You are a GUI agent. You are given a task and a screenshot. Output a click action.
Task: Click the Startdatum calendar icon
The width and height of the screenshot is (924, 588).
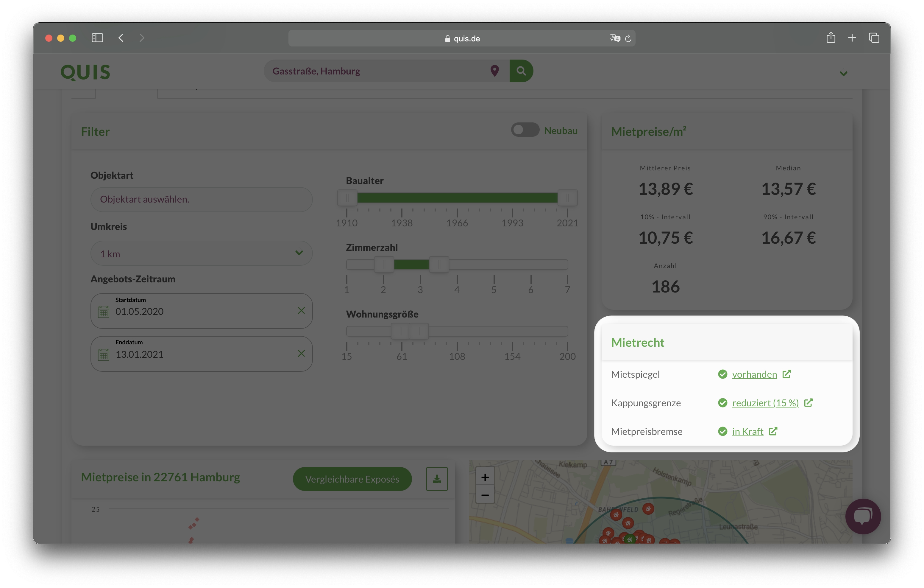103,312
